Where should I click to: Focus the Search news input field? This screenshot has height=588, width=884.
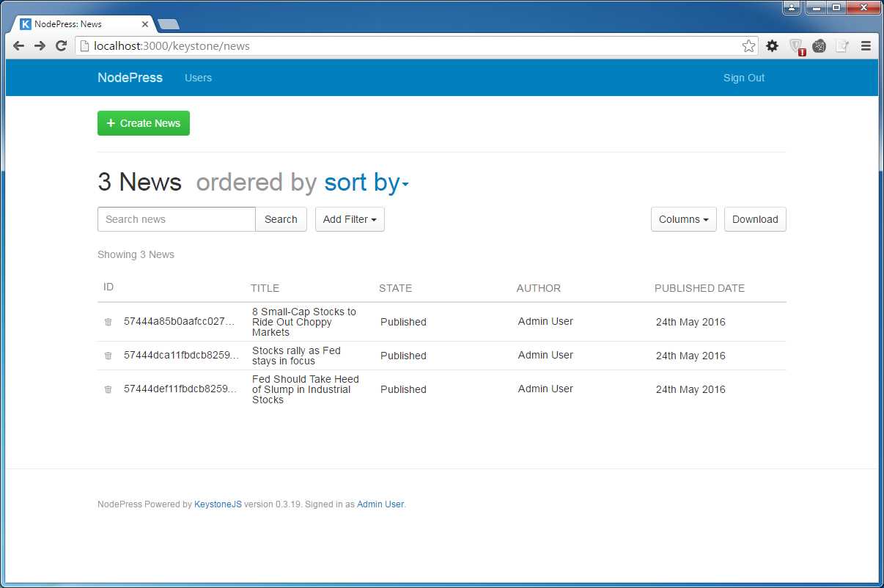click(177, 219)
